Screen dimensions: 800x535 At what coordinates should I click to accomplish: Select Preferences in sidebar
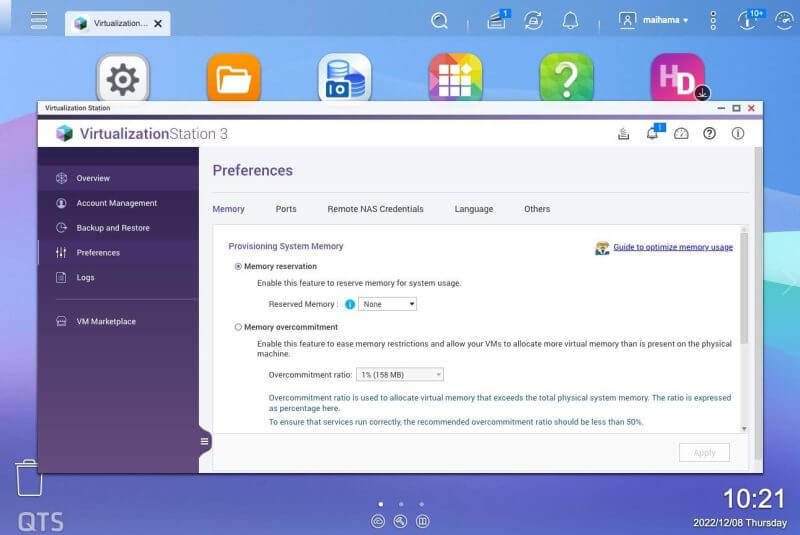click(118, 252)
